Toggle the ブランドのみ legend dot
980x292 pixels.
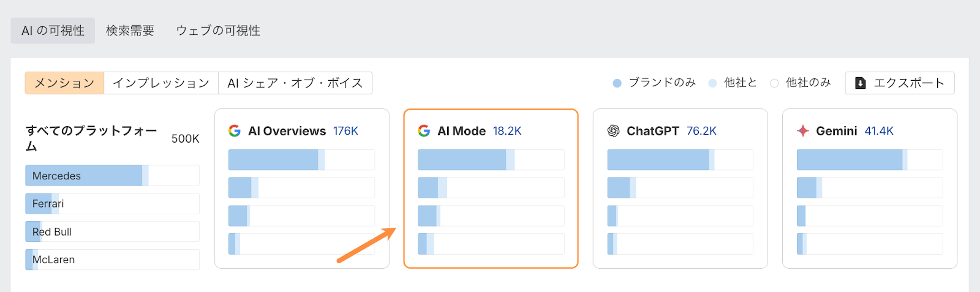[617, 83]
